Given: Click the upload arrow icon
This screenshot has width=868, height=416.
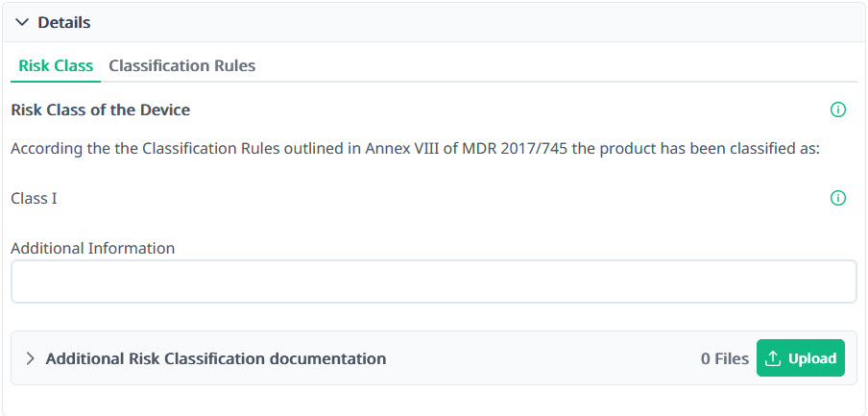Looking at the screenshot, I should coord(773,358).
